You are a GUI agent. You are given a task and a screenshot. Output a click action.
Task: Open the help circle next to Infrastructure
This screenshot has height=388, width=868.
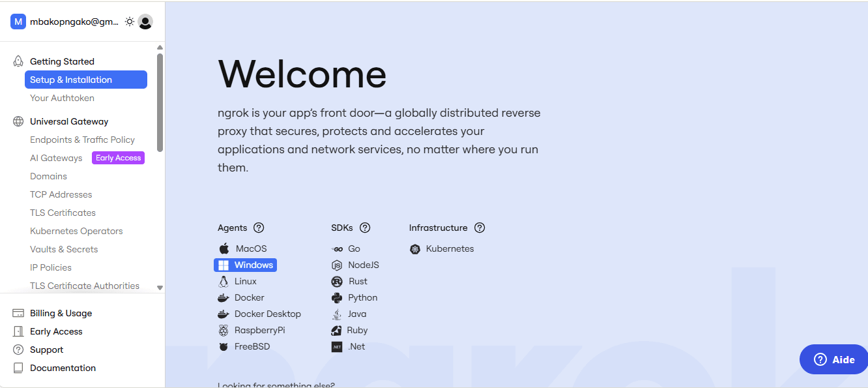(x=479, y=228)
